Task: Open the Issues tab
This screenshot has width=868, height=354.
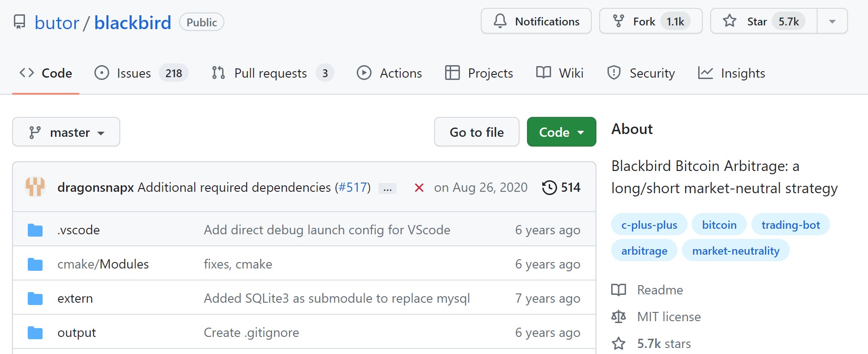Action: point(141,73)
